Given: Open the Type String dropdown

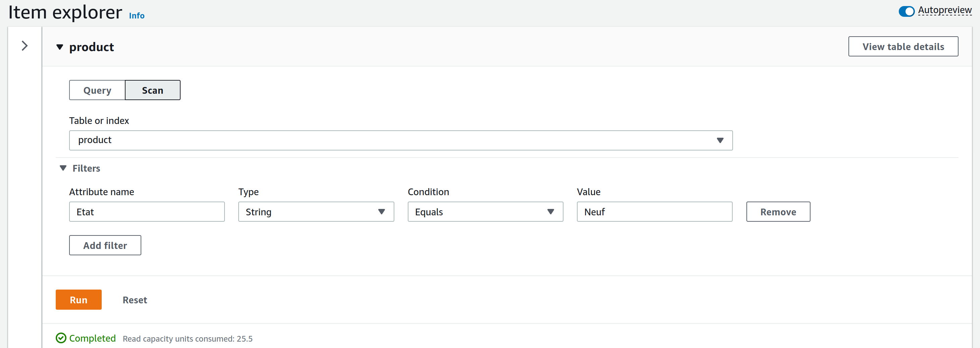Looking at the screenshot, I should pos(316,212).
